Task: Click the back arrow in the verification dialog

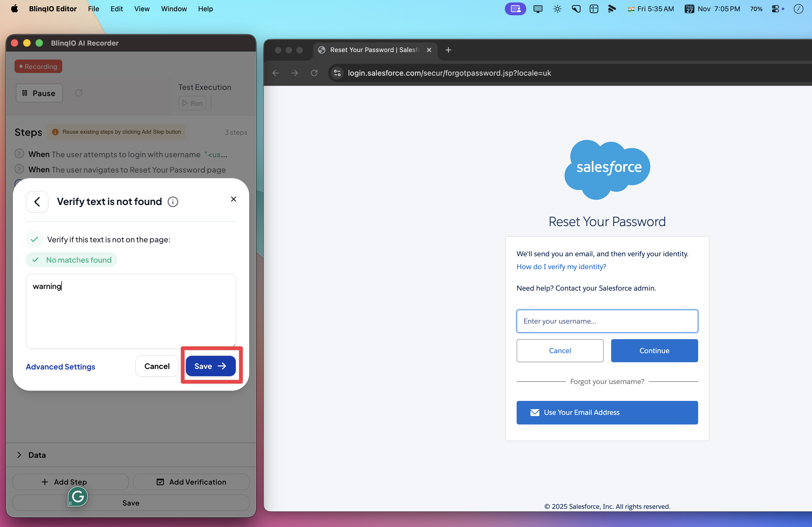Action: [37, 202]
